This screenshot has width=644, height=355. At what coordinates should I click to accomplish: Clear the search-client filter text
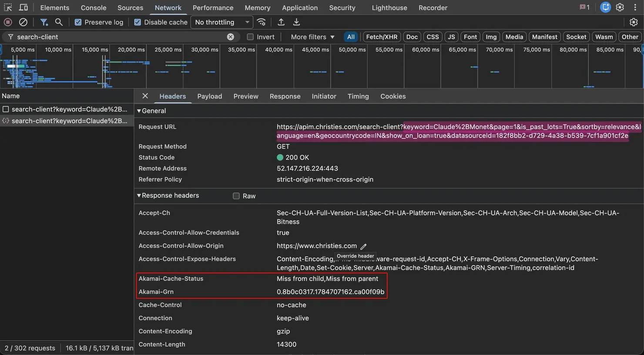point(231,37)
